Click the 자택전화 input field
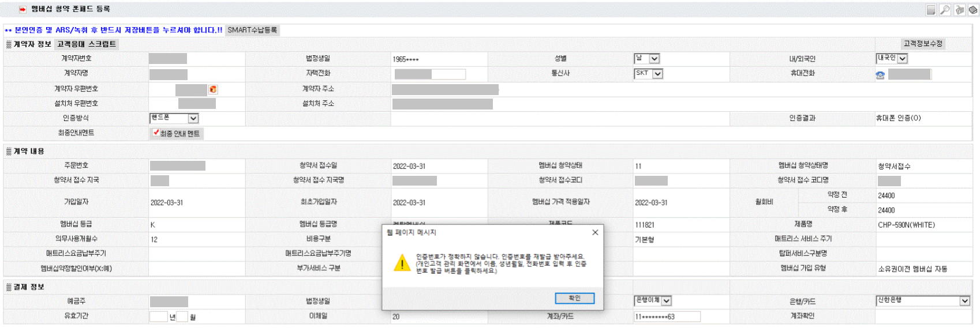This screenshot has height=328, width=980. point(430,74)
